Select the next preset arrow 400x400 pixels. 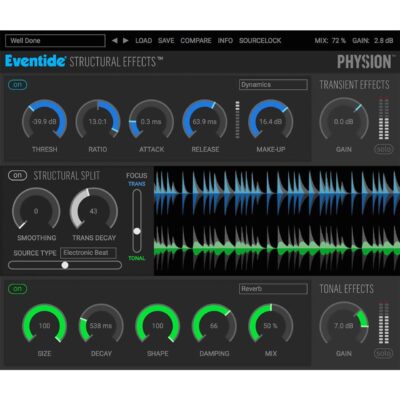click(126, 41)
